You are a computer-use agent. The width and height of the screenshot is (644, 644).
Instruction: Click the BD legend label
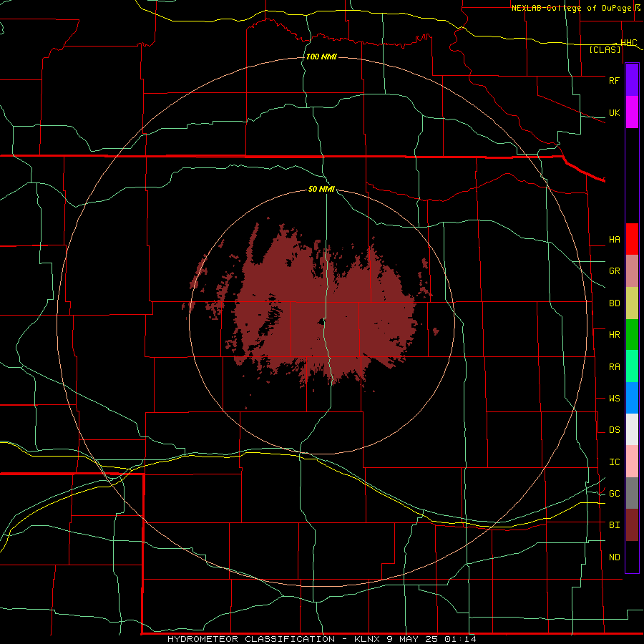pyautogui.click(x=614, y=303)
